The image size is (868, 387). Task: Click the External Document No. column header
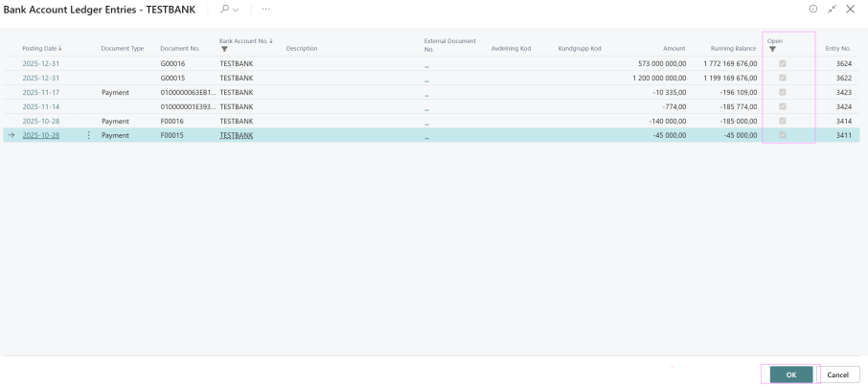coord(450,45)
